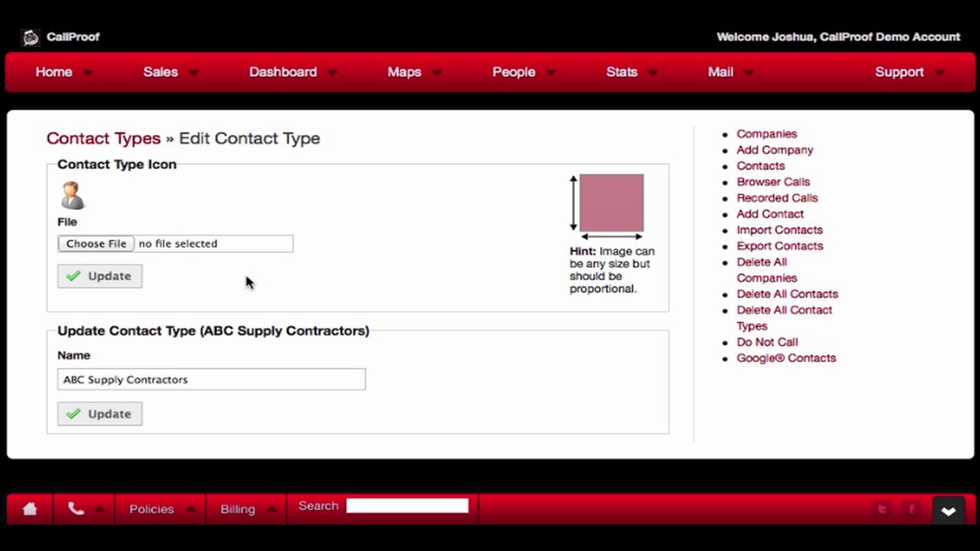Click the home icon in bottom bar
The image size is (980, 551).
[x=30, y=509]
